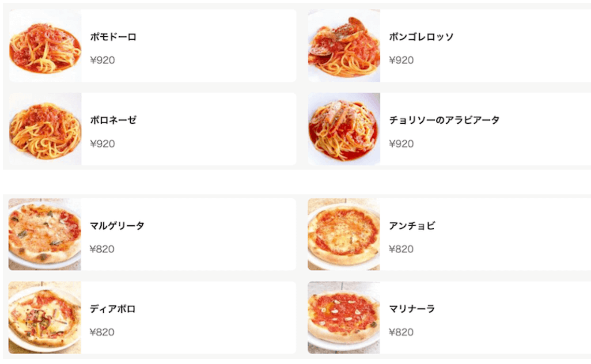Click the ディアボロ pizza thumbnail
The height and width of the screenshot is (364, 591).
(x=45, y=318)
